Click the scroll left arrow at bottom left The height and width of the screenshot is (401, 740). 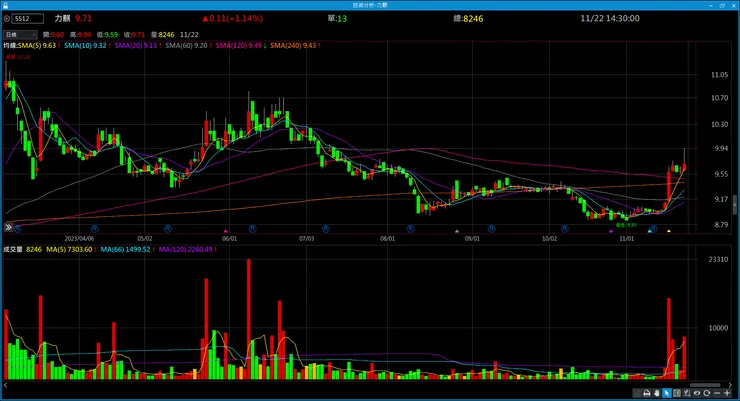click(x=5, y=385)
